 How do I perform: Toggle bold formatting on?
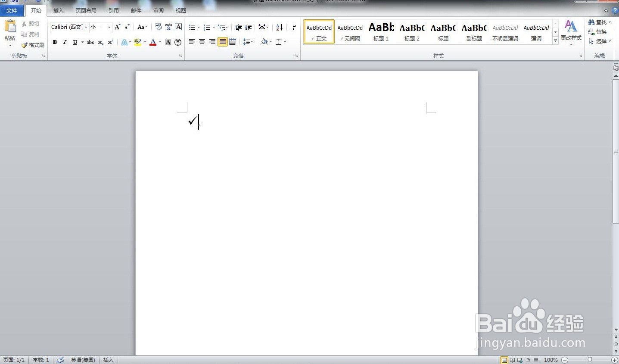[55, 42]
